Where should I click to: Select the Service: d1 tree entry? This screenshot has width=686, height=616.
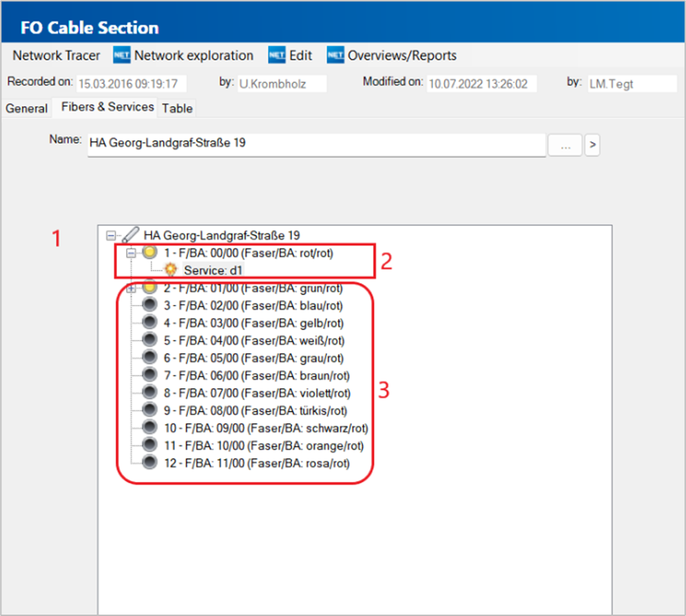(x=213, y=270)
